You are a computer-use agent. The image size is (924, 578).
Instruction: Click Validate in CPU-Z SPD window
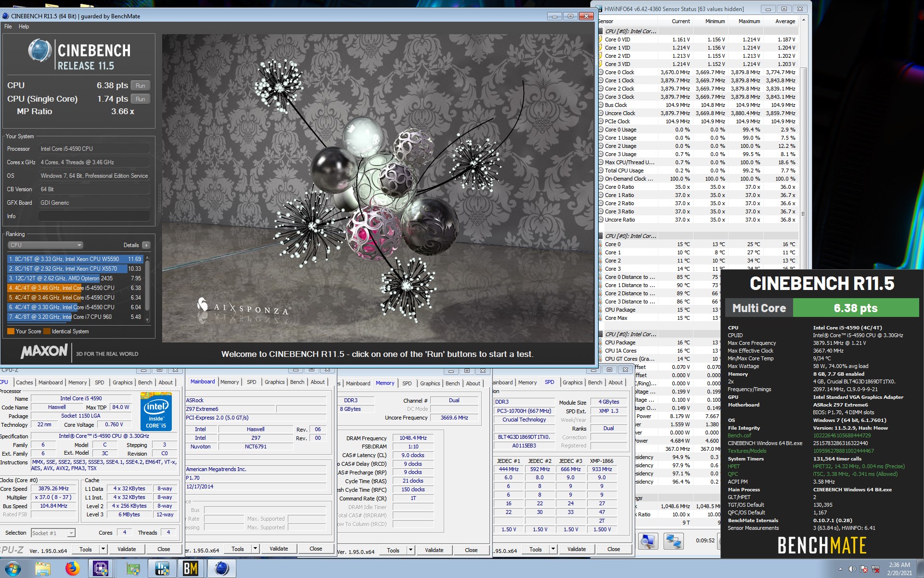[577, 549]
